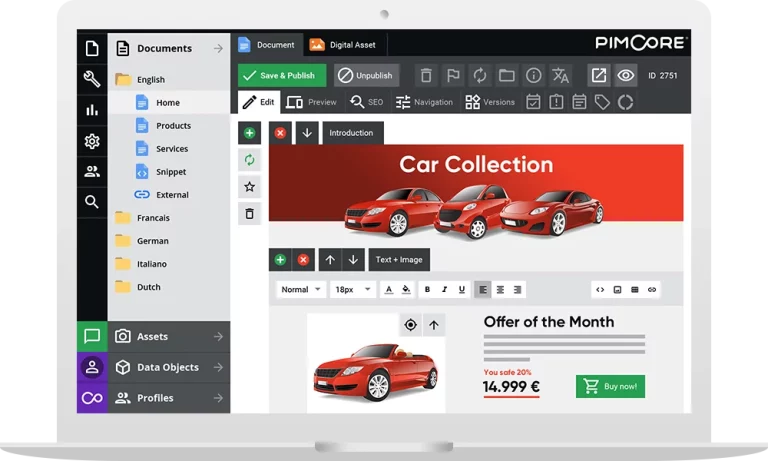Open the wrench tools icon in left sidebar
Viewport: 768px width, 461px height.
(x=92, y=80)
